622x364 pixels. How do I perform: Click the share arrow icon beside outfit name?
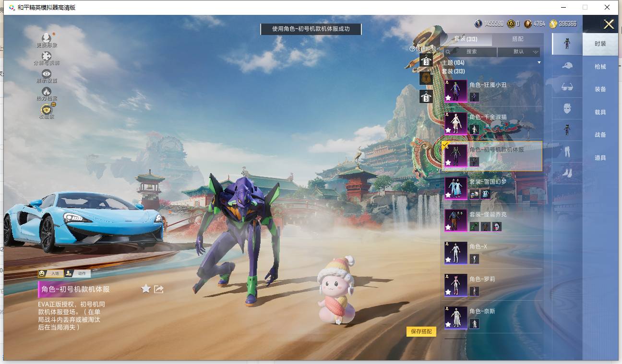point(159,289)
